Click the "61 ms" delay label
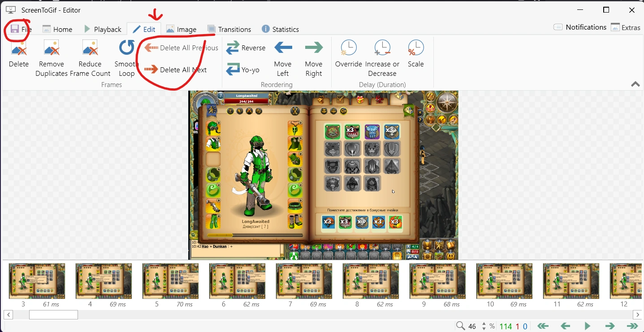Screen dimensions: 644x332 click(x=51, y=304)
